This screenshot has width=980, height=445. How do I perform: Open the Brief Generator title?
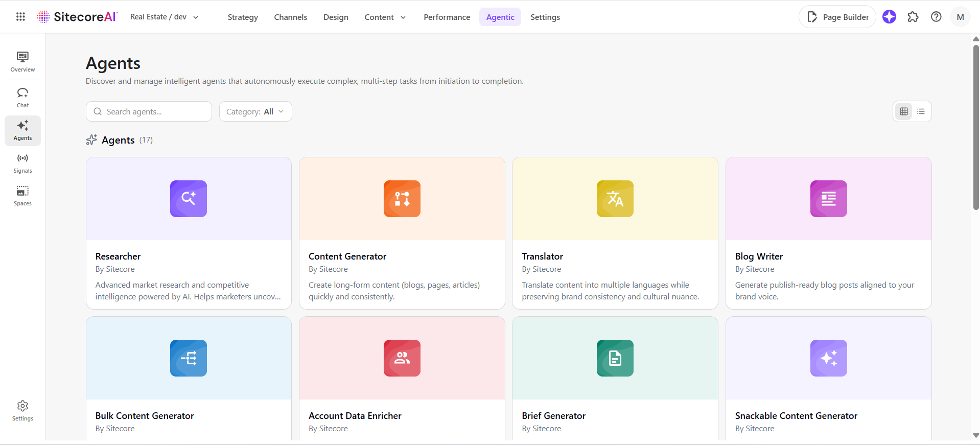(x=554, y=416)
